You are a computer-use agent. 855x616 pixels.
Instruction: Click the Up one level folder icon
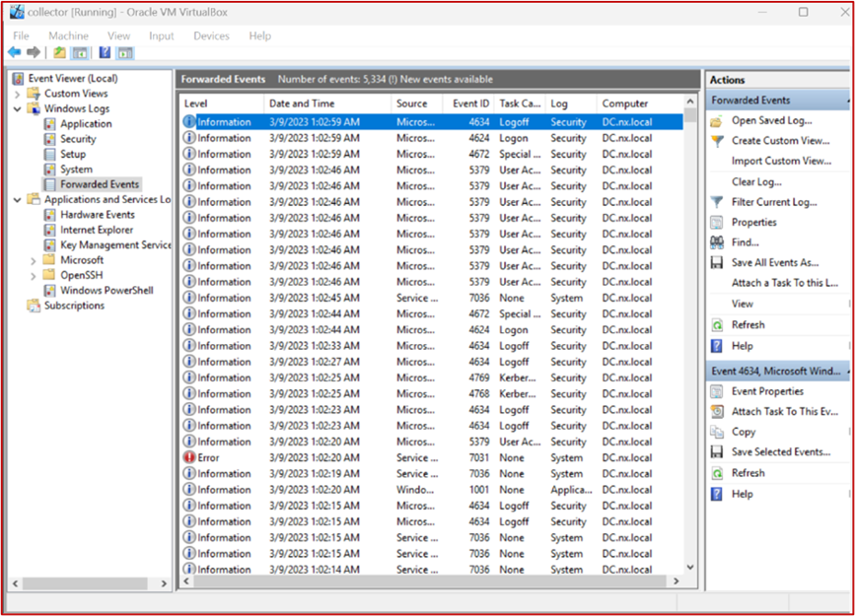[x=59, y=52]
